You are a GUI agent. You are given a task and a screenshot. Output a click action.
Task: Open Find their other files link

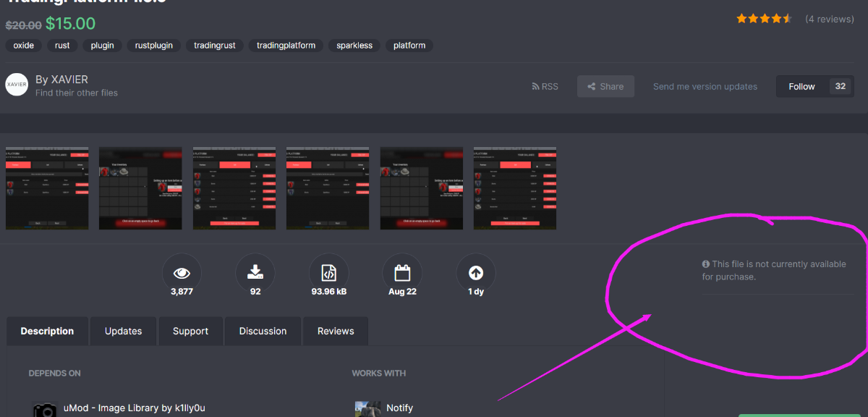77,93
